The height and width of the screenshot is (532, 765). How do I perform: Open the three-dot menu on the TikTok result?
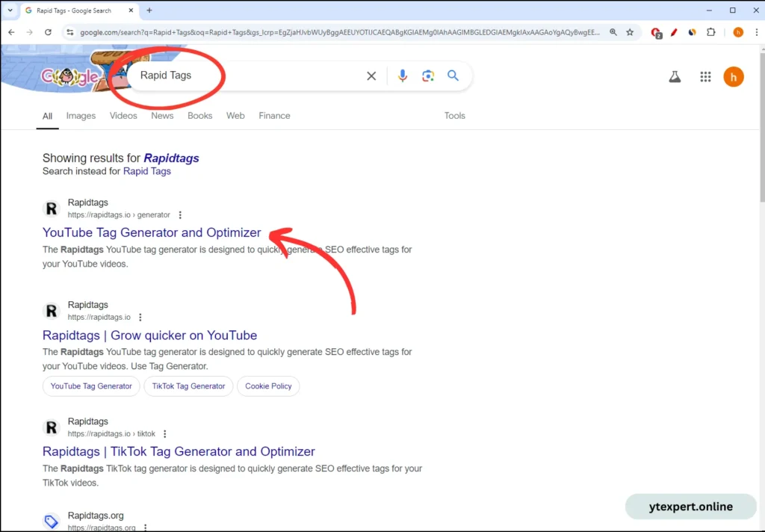[164, 433]
